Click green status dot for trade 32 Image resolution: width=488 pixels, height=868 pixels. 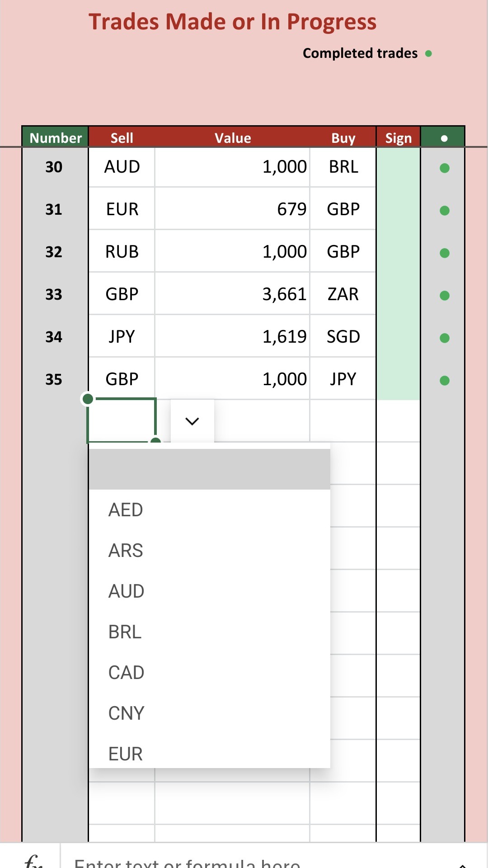click(445, 253)
